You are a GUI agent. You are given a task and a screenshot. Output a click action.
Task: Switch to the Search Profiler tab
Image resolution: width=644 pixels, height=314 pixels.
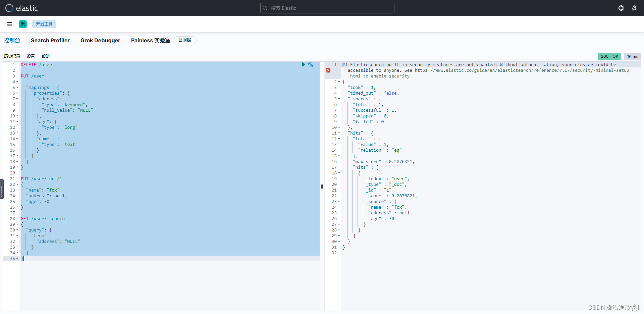[x=50, y=40]
